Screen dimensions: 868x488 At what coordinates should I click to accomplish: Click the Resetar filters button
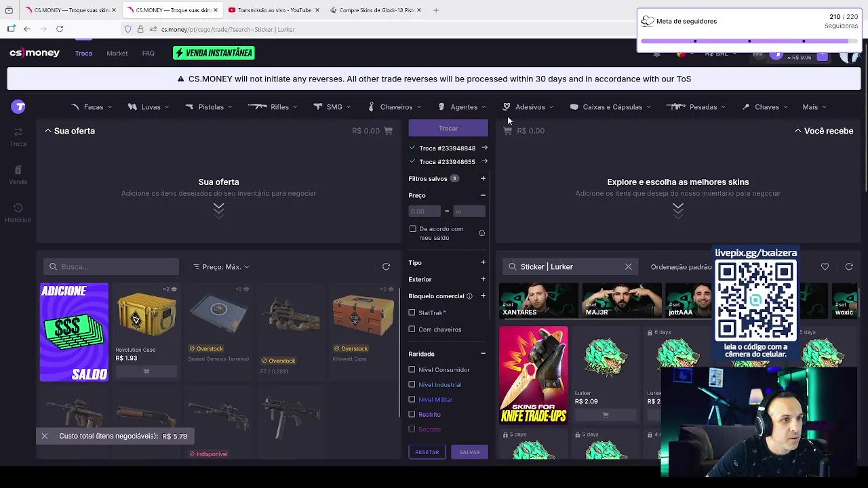click(x=427, y=452)
